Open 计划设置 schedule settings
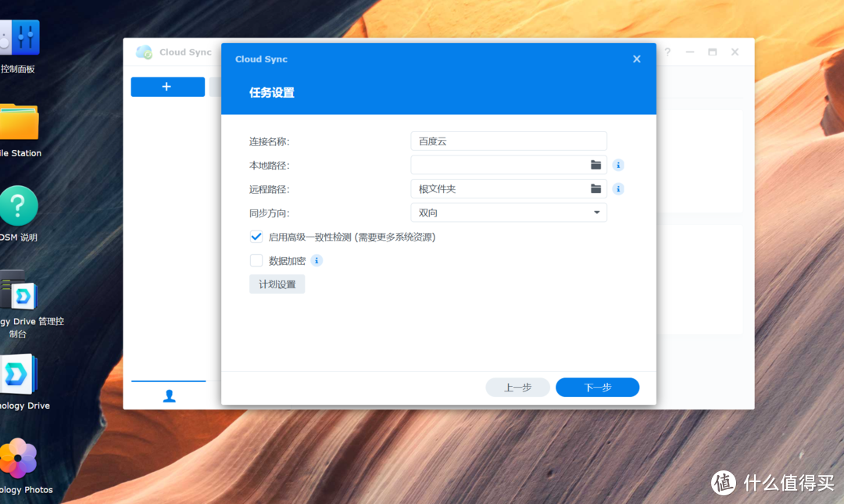This screenshot has width=844, height=504. tap(277, 284)
